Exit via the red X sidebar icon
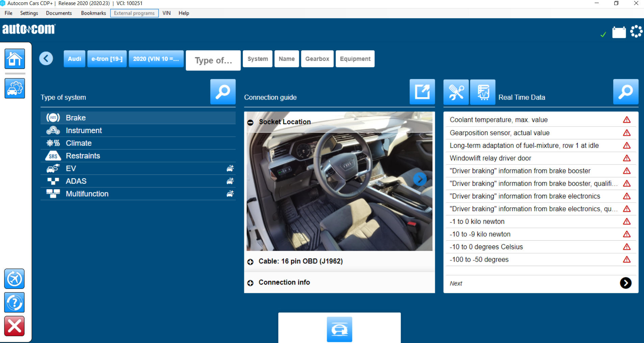The width and height of the screenshot is (644, 343). 14,326
